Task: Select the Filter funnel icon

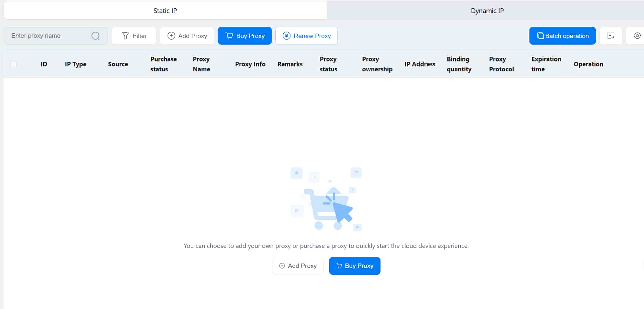Action: (x=126, y=35)
